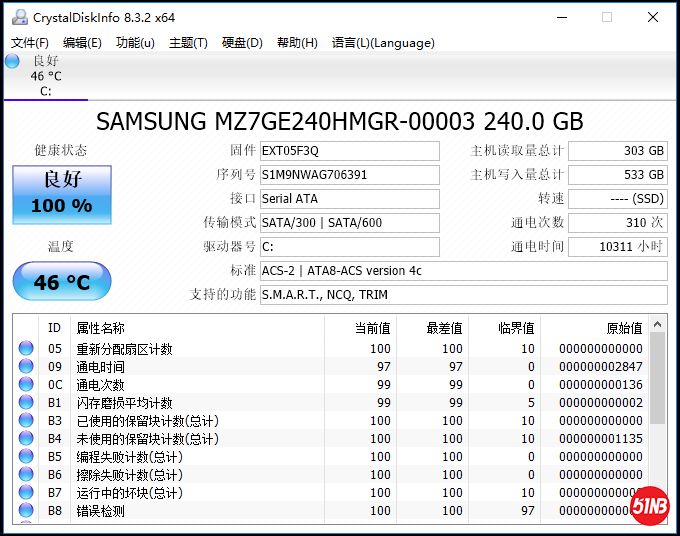Screen dimensions: 680x536
Task: Open the 功能(u) menu
Action: [x=135, y=43]
